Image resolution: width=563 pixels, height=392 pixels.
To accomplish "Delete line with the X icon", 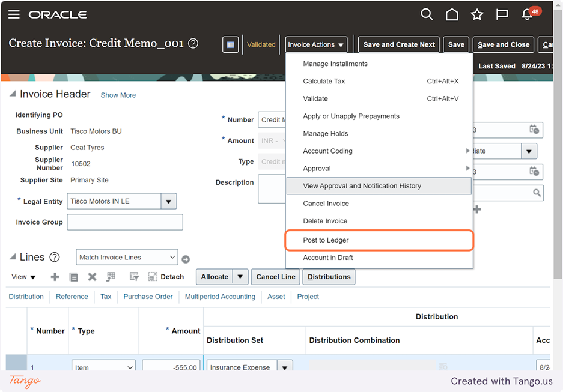I will [x=93, y=277].
